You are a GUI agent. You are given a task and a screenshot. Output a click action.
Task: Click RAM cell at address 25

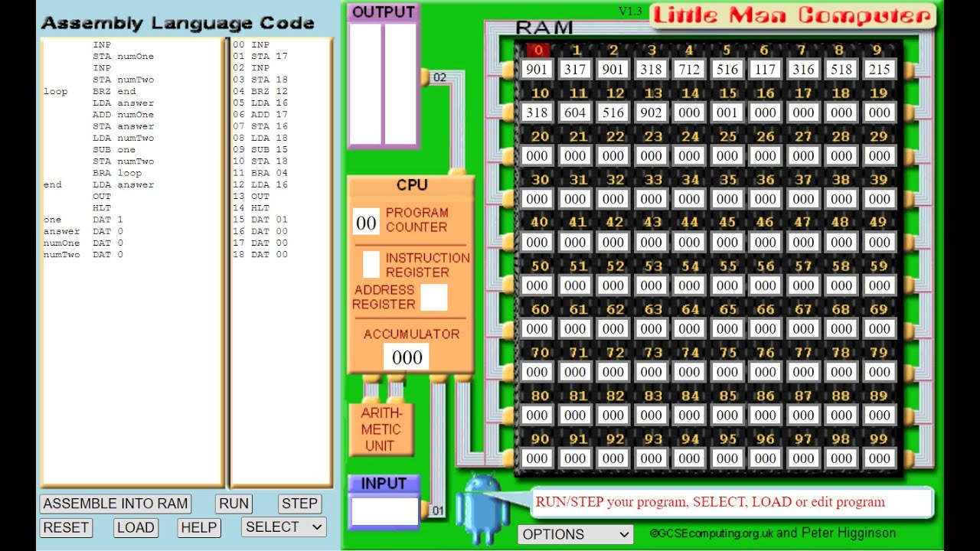click(727, 156)
